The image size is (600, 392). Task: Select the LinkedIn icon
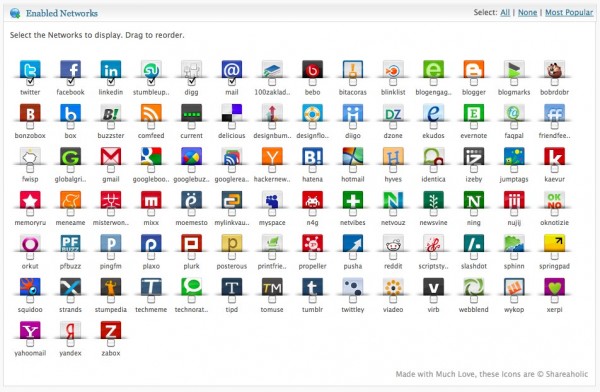(x=111, y=69)
